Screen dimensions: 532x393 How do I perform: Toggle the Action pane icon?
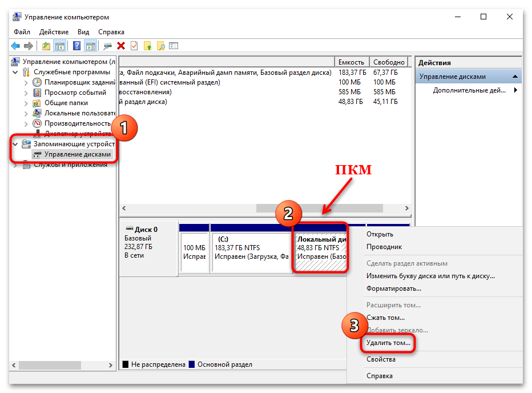click(x=91, y=46)
